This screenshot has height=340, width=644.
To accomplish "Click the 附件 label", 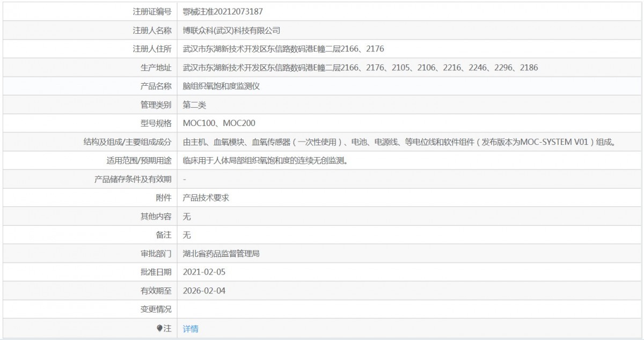I will [164, 198].
